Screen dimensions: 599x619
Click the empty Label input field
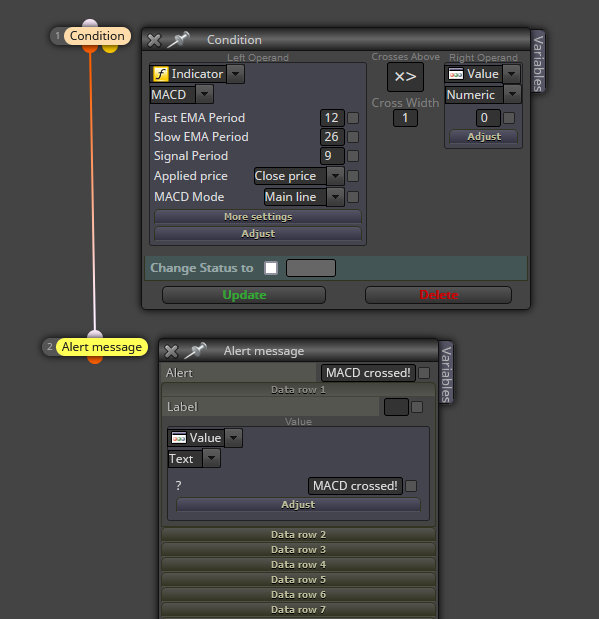pyautogui.click(x=396, y=407)
